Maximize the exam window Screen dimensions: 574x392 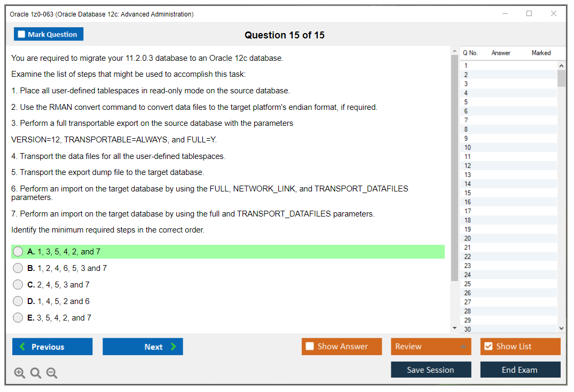529,14
